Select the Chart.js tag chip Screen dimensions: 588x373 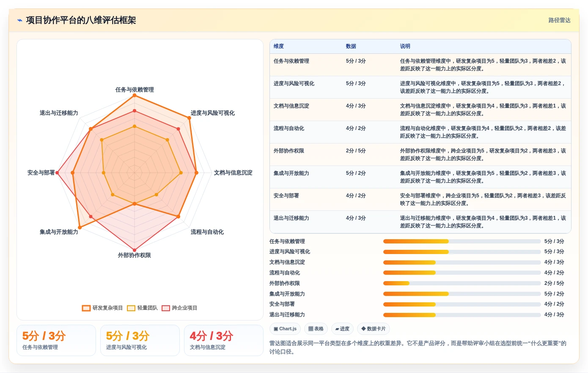[285, 329]
